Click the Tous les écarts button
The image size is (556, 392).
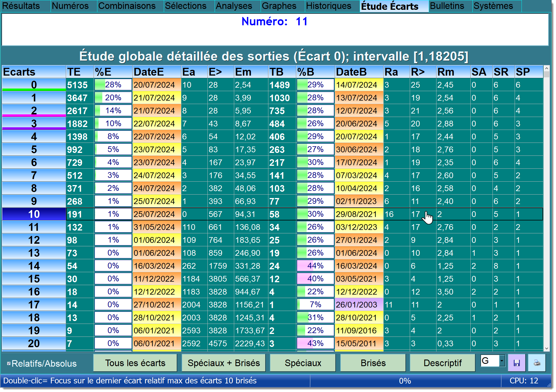click(135, 363)
